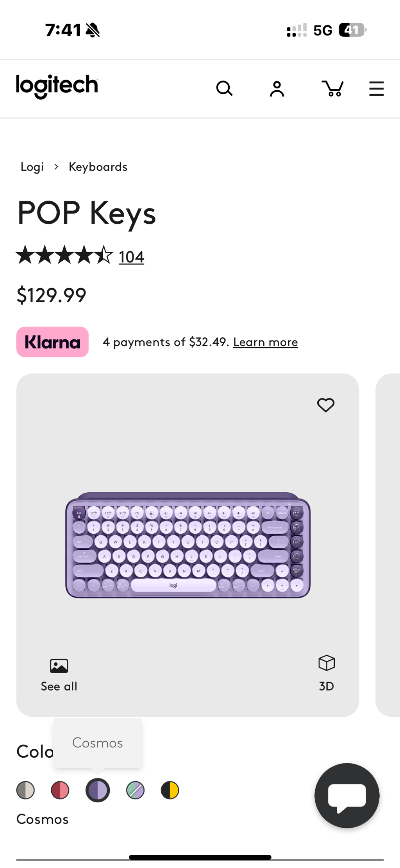The height and width of the screenshot is (868, 400).
Task: Open the live chat bubble
Action: [x=347, y=795]
